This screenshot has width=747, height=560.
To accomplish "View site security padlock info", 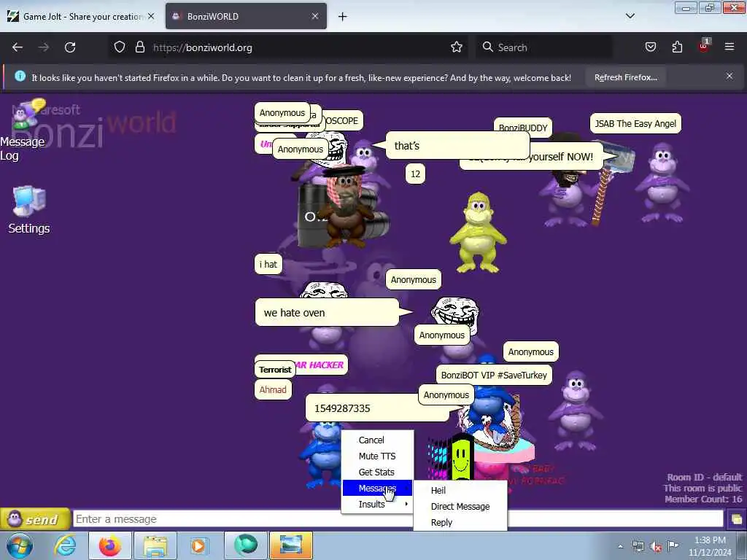I will [x=139, y=47].
